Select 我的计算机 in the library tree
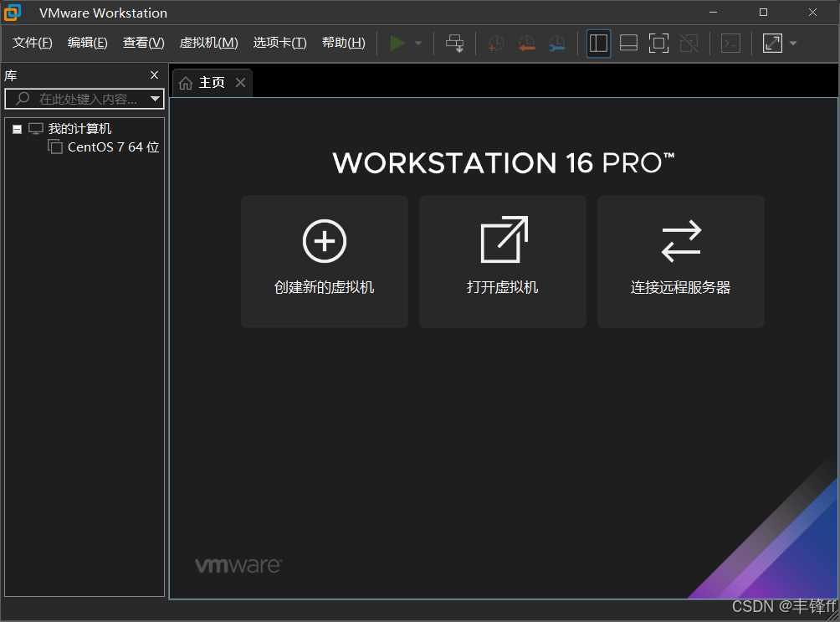Viewport: 840px width, 622px height. point(79,129)
